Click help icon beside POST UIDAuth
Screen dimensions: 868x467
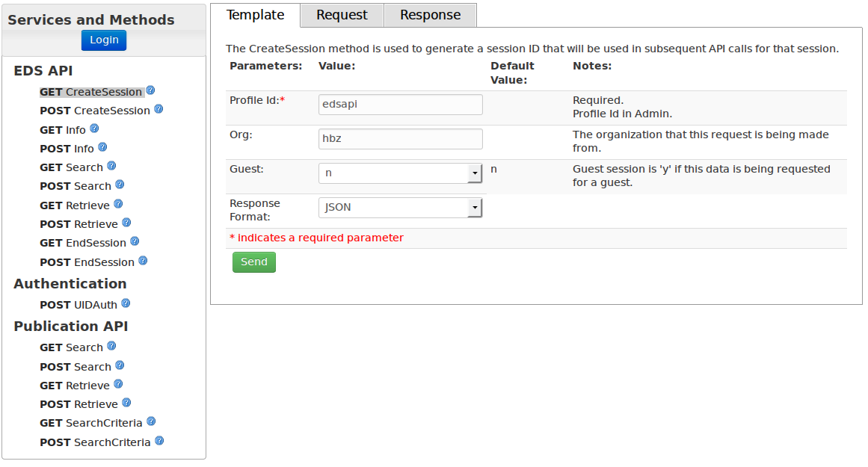pyautogui.click(x=126, y=303)
